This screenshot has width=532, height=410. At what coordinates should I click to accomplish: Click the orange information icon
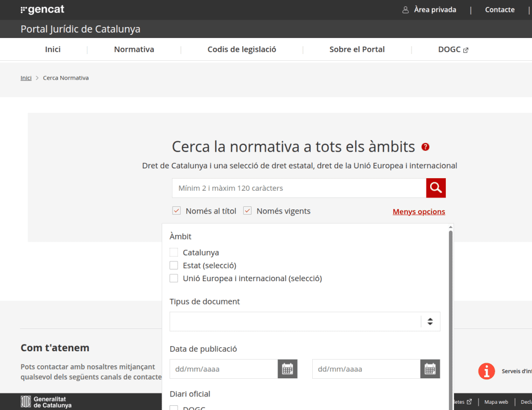pyautogui.click(x=486, y=371)
